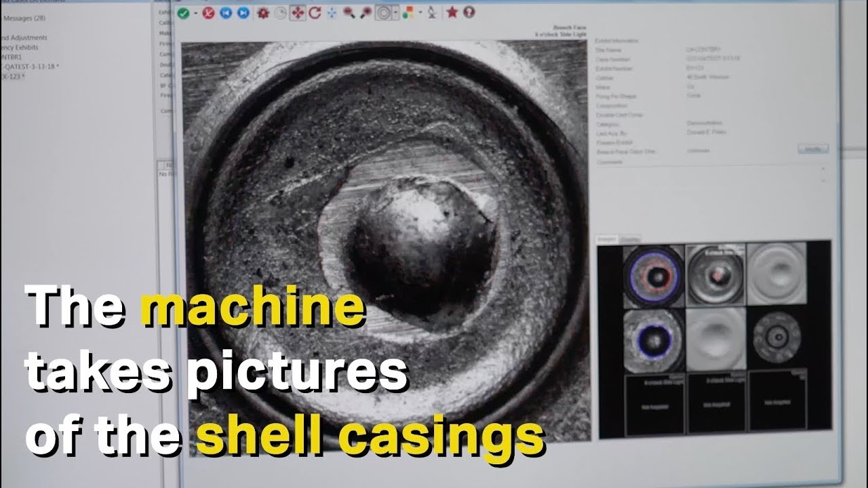Screen dimensions: 868x488
Task: Select the NTBR1 site entry in left tree
Action: pyautogui.click(x=12, y=57)
